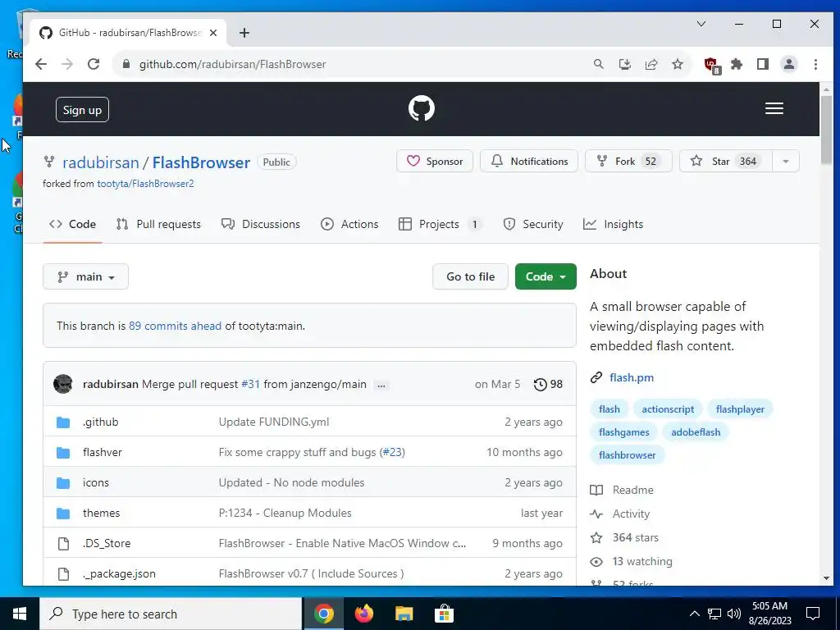The height and width of the screenshot is (630, 840).
Task: Open tootyta/FlashBrowser2 forked source link
Action: 145,184
